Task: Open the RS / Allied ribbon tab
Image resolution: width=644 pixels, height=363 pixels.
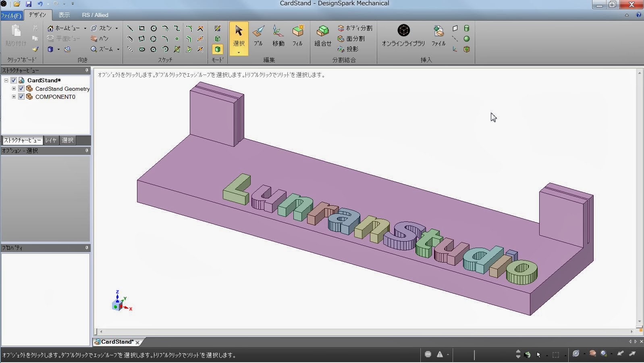Action: click(x=95, y=15)
